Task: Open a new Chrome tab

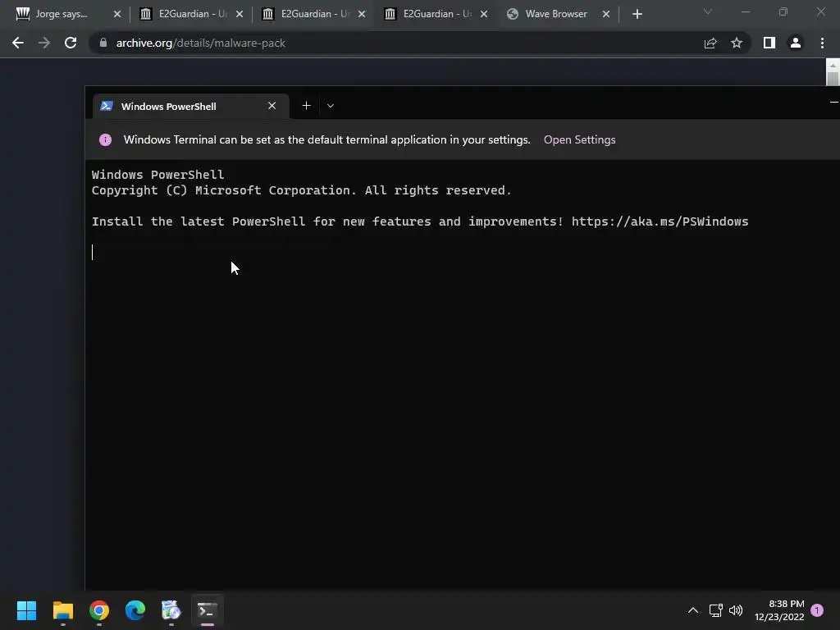Action: point(637,14)
